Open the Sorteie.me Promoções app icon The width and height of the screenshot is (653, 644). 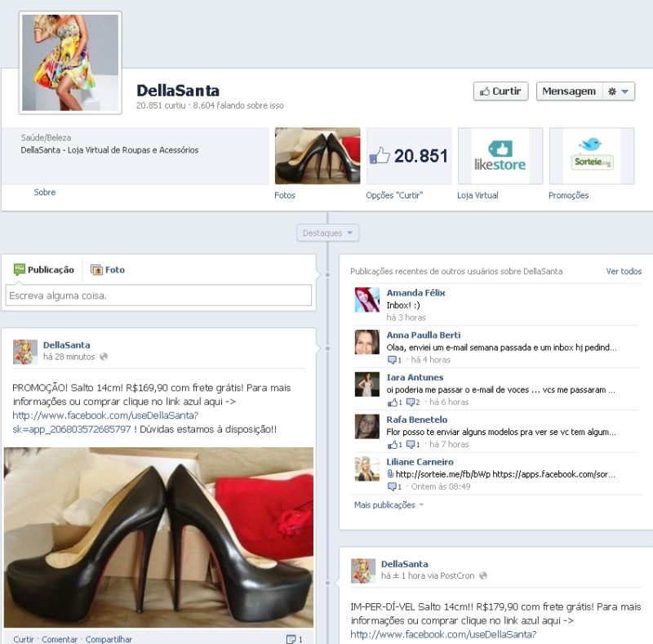[591, 156]
